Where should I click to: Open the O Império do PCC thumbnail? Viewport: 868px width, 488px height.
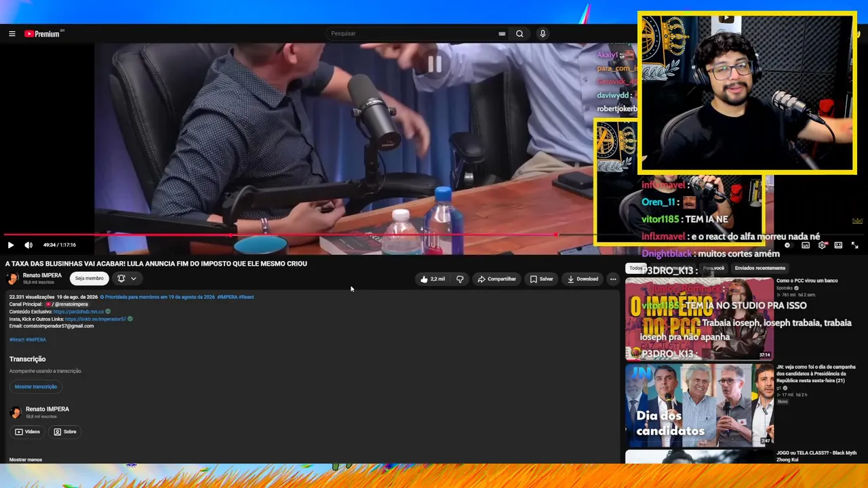coord(699,319)
